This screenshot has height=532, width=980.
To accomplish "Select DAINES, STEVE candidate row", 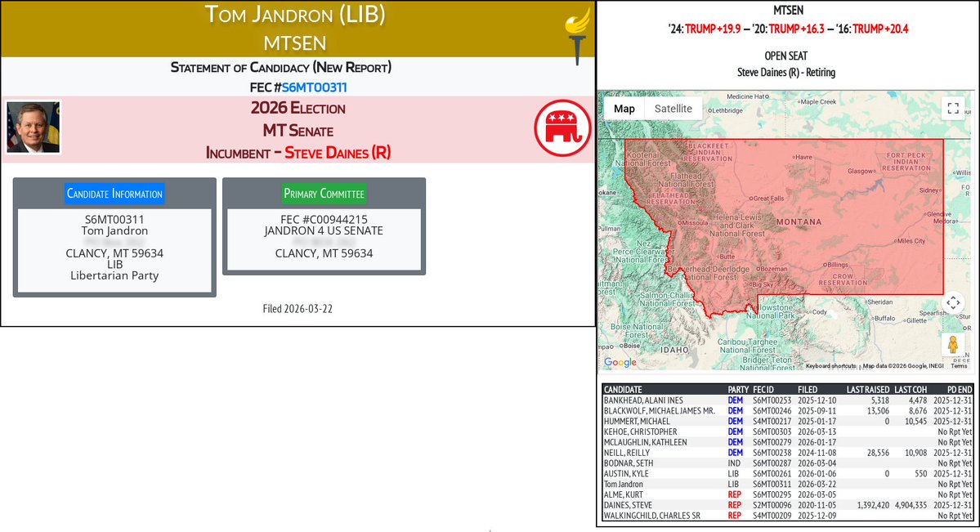I will [787, 505].
